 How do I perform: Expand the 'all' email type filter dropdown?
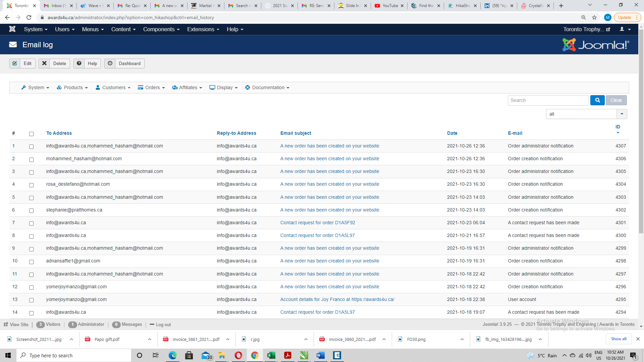pyautogui.click(x=622, y=114)
